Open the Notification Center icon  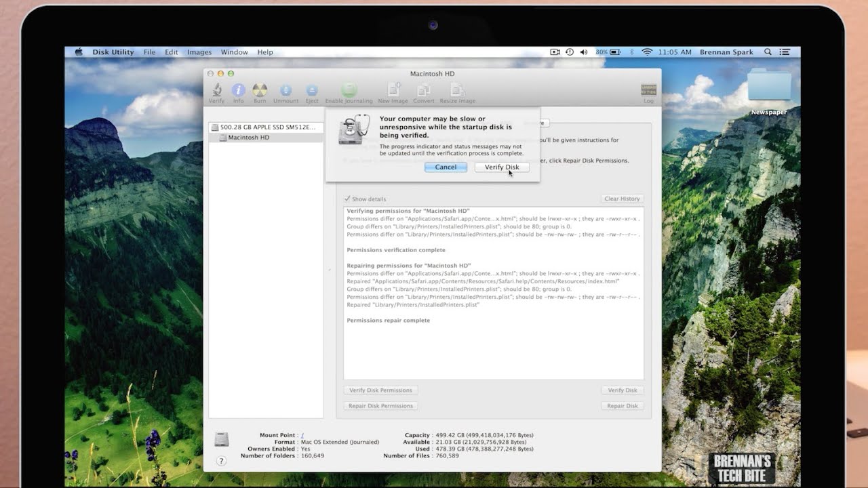(x=785, y=52)
